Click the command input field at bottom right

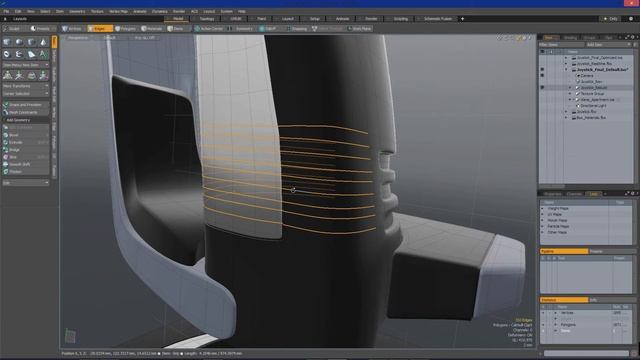pyautogui.click(x=586, y=353)
